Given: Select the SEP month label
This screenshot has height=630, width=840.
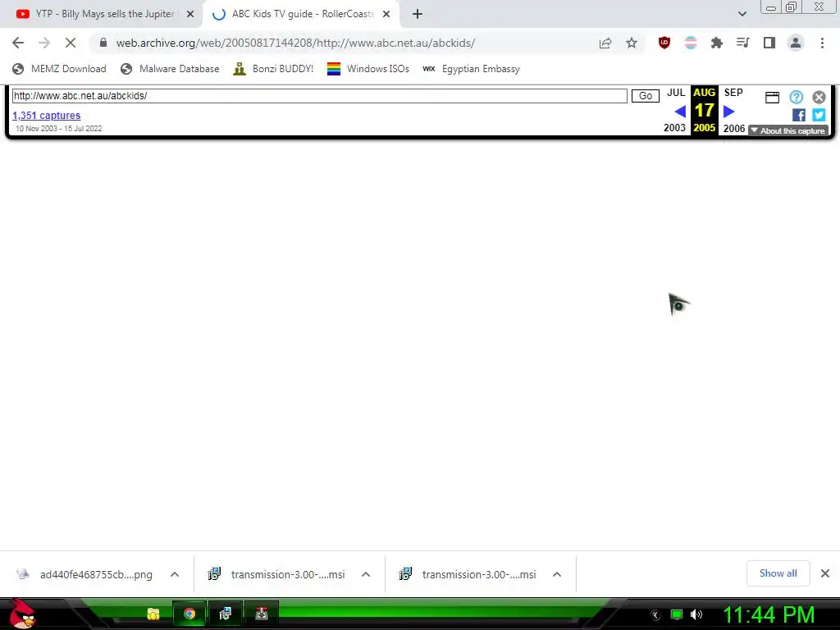Looking at the screenshot, I should point(733,93).
